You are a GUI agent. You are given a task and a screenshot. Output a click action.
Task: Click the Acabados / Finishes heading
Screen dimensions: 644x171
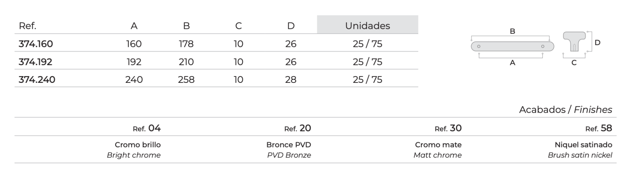566,110
